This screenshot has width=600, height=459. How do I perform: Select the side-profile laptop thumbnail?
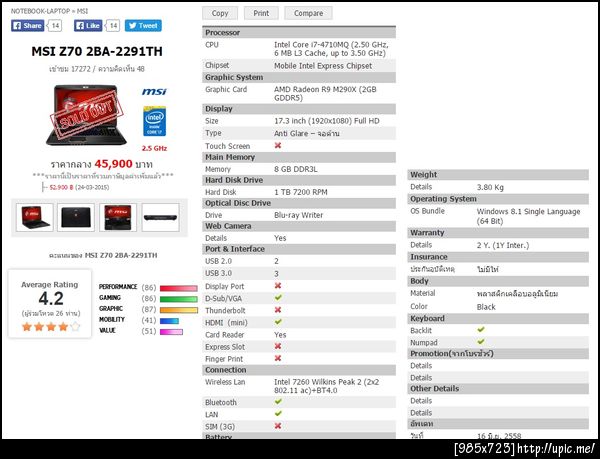pos(160,217)
